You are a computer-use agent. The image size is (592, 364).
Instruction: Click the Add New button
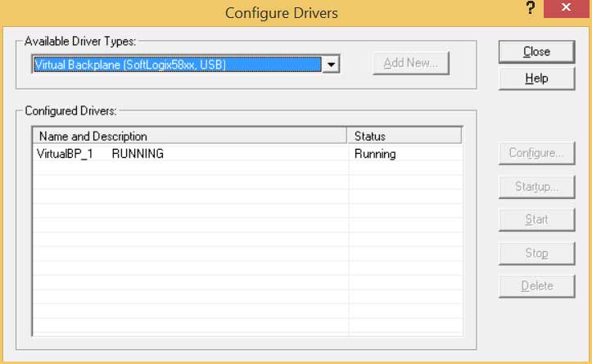411,63
